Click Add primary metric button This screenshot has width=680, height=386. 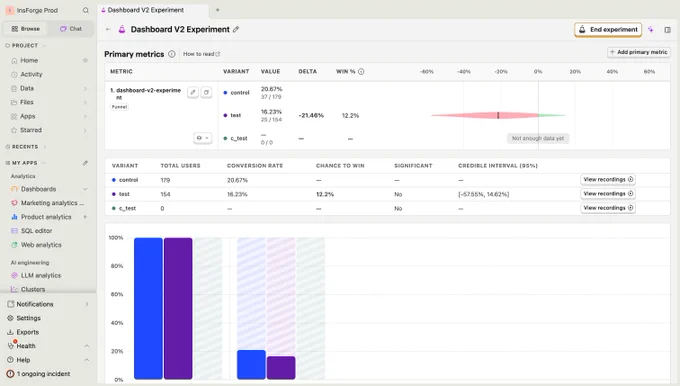coord(638,52)
